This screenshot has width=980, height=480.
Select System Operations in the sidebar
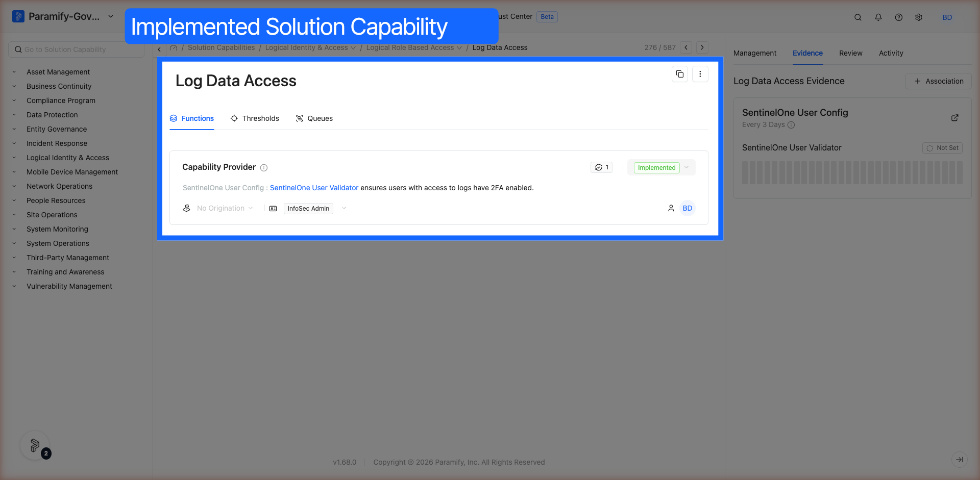[x=58, y=243]
